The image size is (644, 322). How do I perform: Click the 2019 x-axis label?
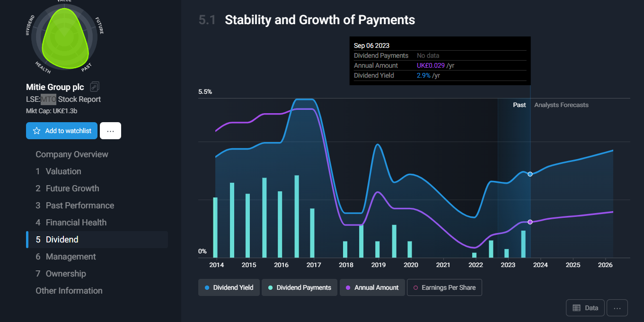[378, 265]
